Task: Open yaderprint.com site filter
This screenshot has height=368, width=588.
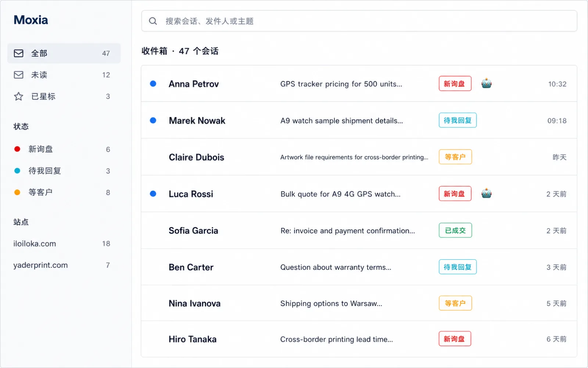Action: pyautogui.click(x=64, y=265)
